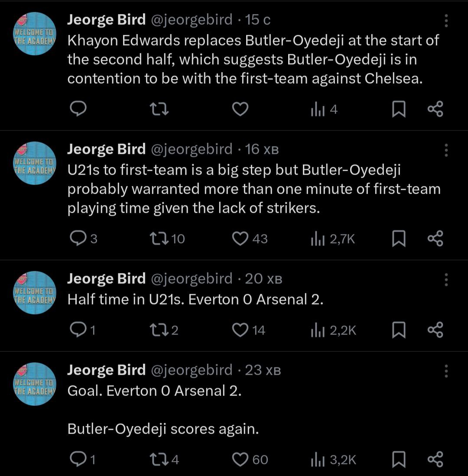Reply to the Khayon Edwards substitution tweet
Screen dimensions: 468x476
[x=78, y=109]
